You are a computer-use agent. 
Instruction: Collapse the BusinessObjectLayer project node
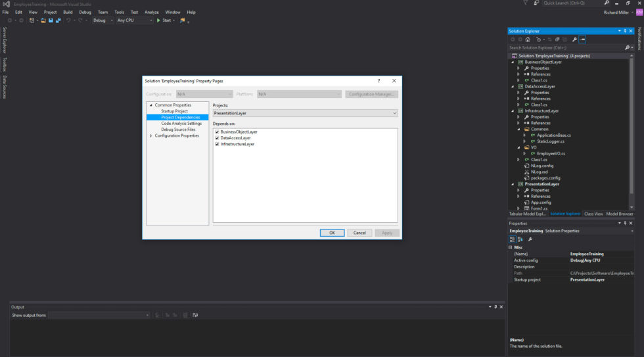tap(513, 62)
